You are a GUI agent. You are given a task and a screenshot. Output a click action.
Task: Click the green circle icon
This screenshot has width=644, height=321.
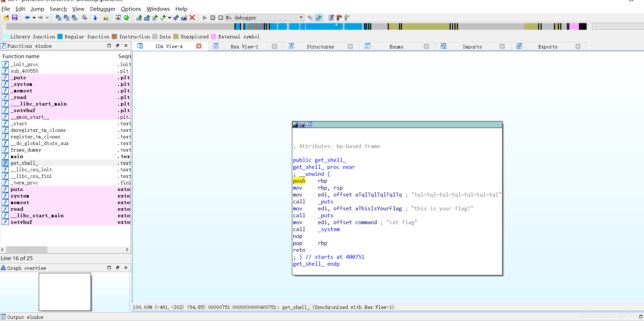point(126,18)
